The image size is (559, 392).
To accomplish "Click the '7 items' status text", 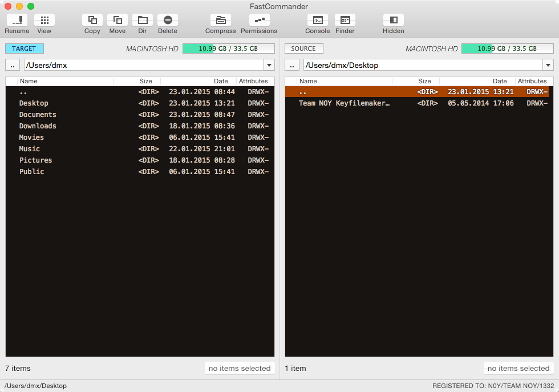I will 18,368.
